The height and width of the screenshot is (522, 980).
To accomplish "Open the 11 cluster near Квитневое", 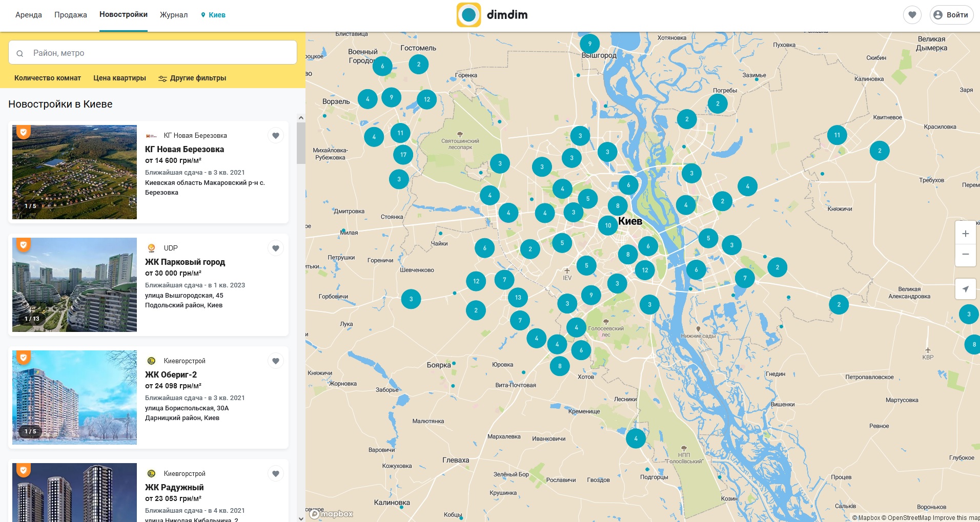I will [837, 135].
